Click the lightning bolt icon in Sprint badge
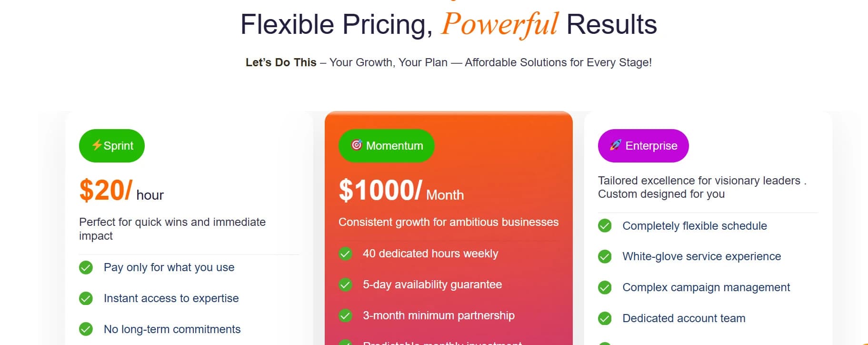 tap(97, 145)
